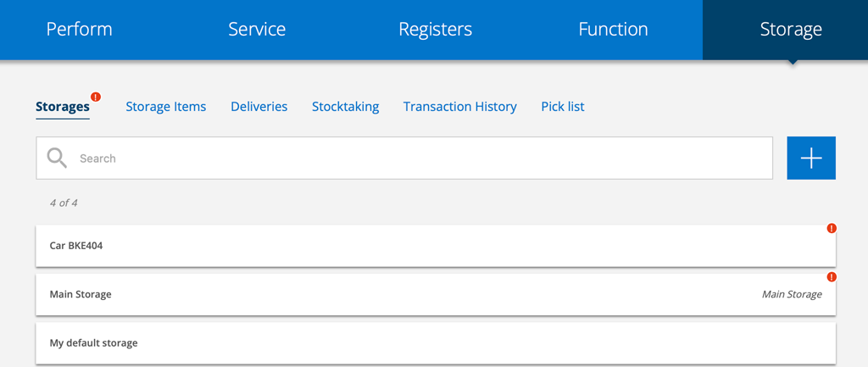Click the magnifying glass search icon

(57, 158)
